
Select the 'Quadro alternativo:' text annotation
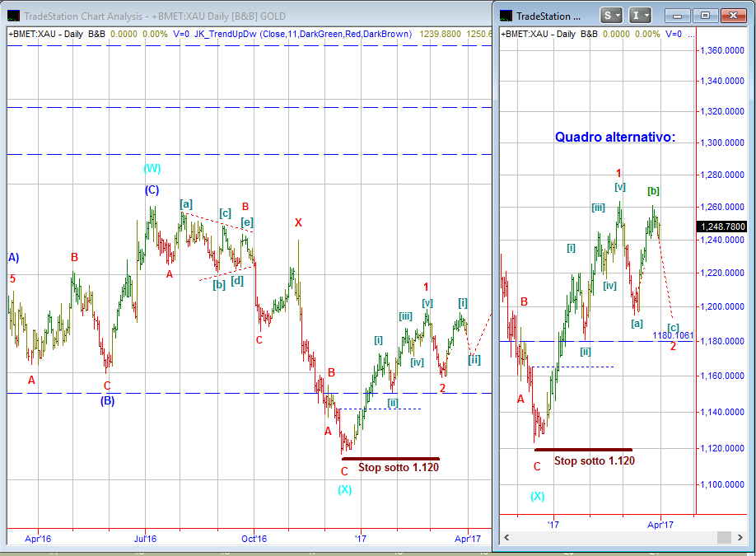(614, 137)
